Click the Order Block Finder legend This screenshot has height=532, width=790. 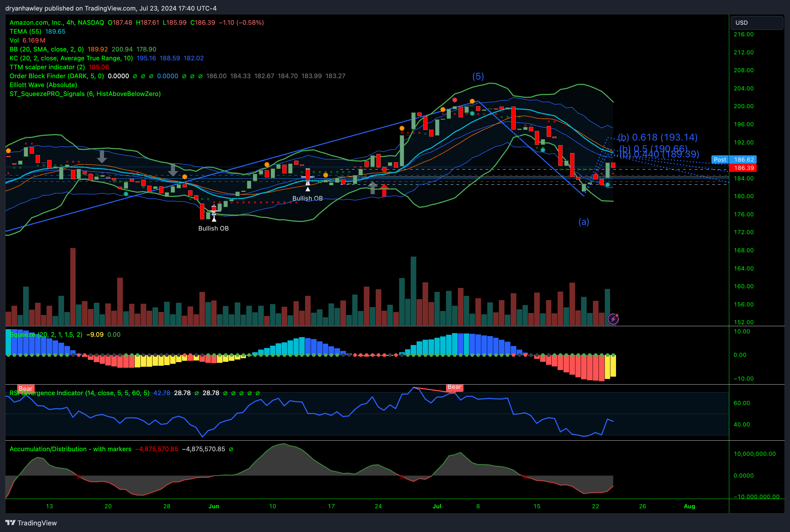tap(57, 76)
